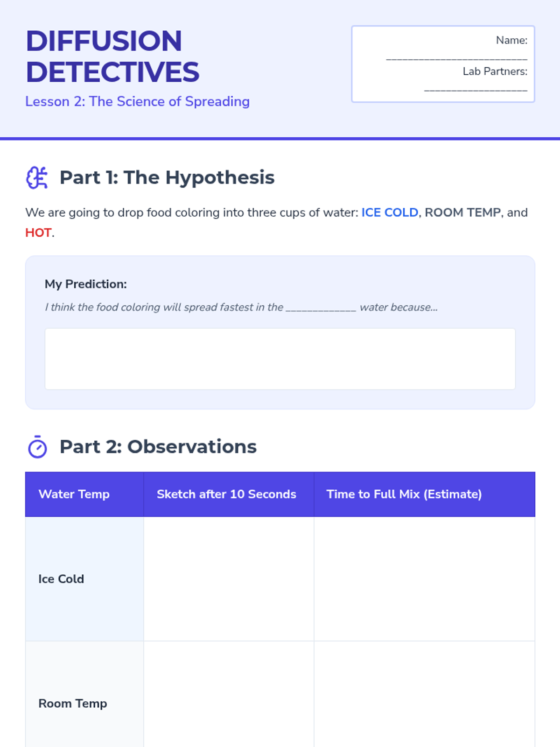The width and height of the screenshot is (560, 747).
Task: Click the Room Temp time estimate cell
Action: 424,694
